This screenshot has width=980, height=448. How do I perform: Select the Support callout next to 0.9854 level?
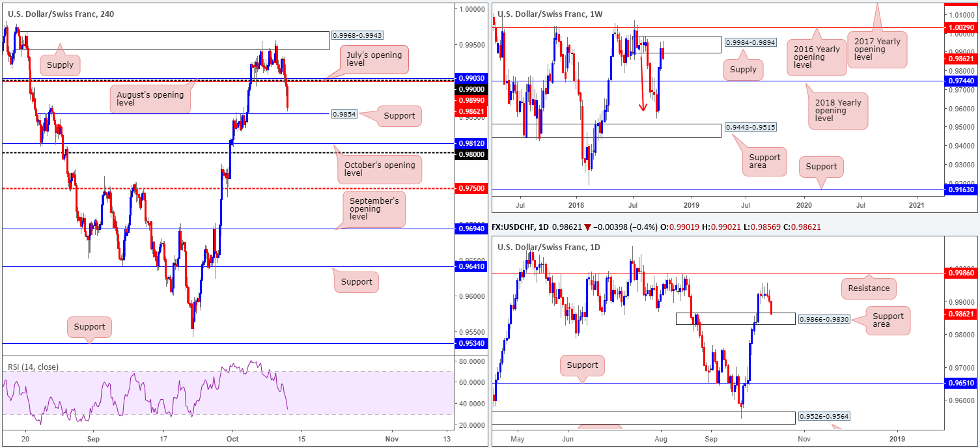[x=399, y=116]
